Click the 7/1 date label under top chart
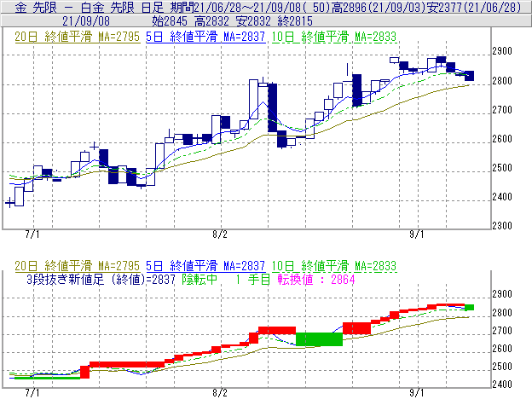This screenshot has height=405, width=532. pyautogui.click(x=32, y=234)
